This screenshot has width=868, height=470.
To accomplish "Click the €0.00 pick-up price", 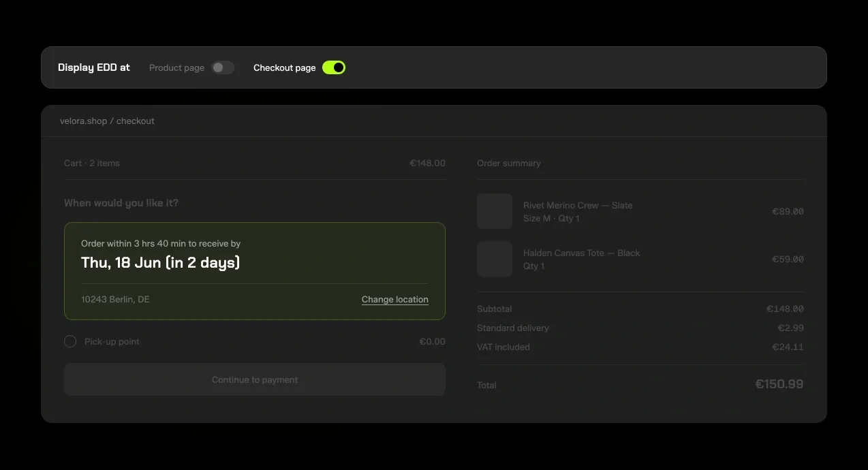I will coord(433,341).
